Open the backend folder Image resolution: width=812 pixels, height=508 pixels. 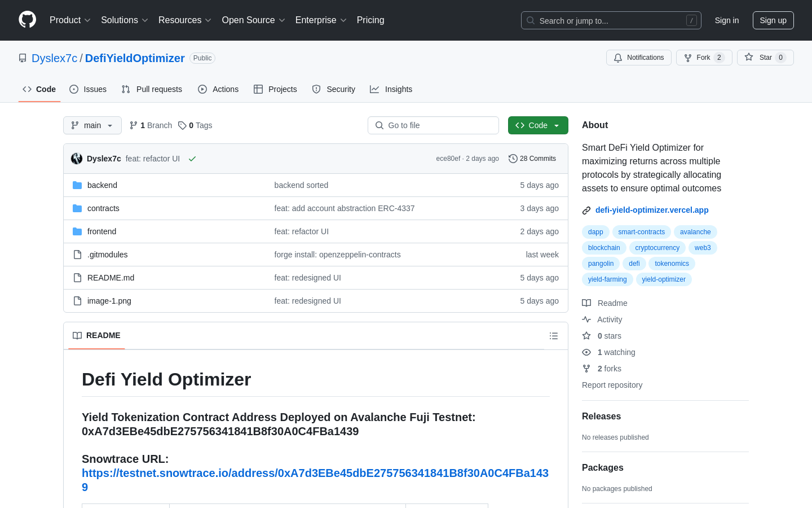pyautogui.click(x=102, y=185)
